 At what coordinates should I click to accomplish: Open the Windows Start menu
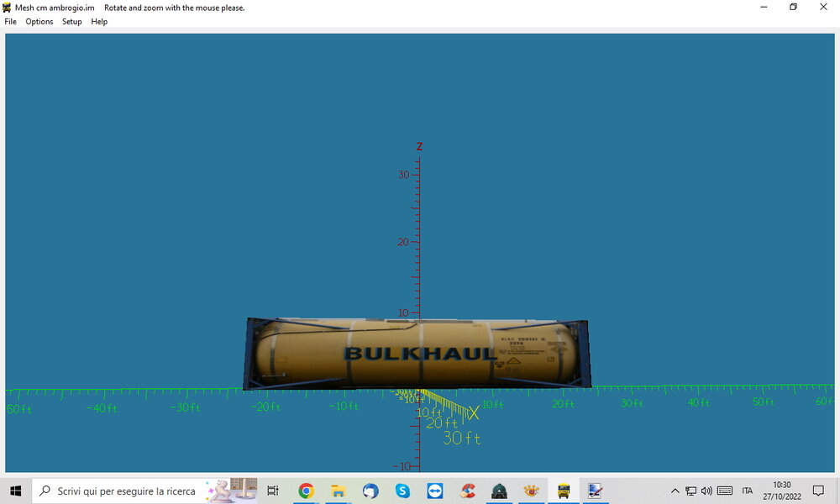[15, 491]
